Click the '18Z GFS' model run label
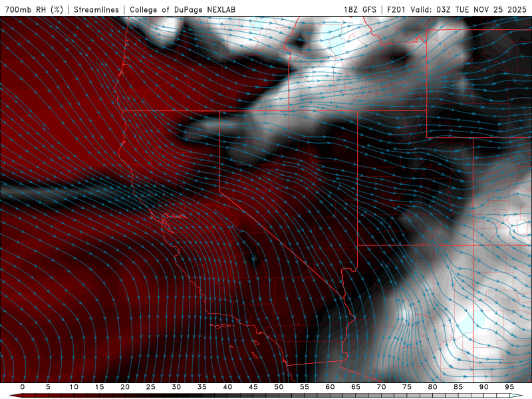Image resolution: width=532 pixels, height=399 pixels. click(x=360, y=9)
